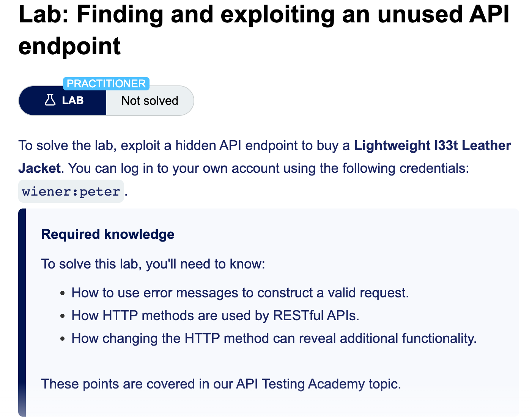The image size is (532, 417).
Task: Click the RESTful APIs bullet item
Action: [215, 316]
